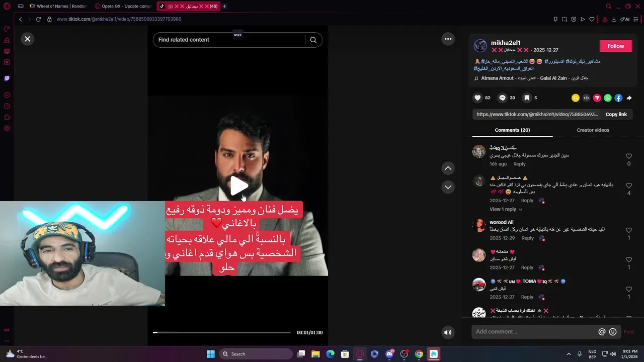This screenshot has height=362, width=644.
Task: Reload the page
Action: (x=38, y=19)
